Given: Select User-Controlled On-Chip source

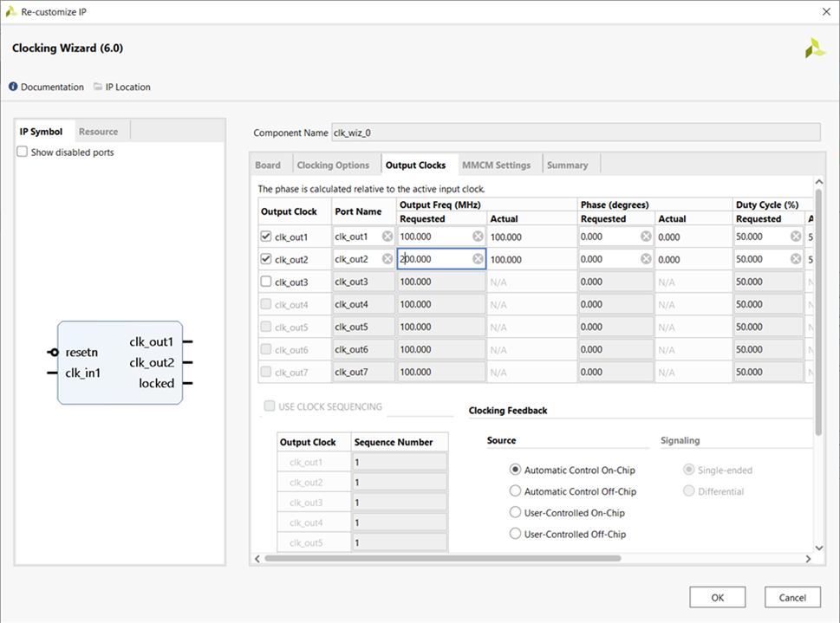Looking at the screenshot, I should pos(516,513).
